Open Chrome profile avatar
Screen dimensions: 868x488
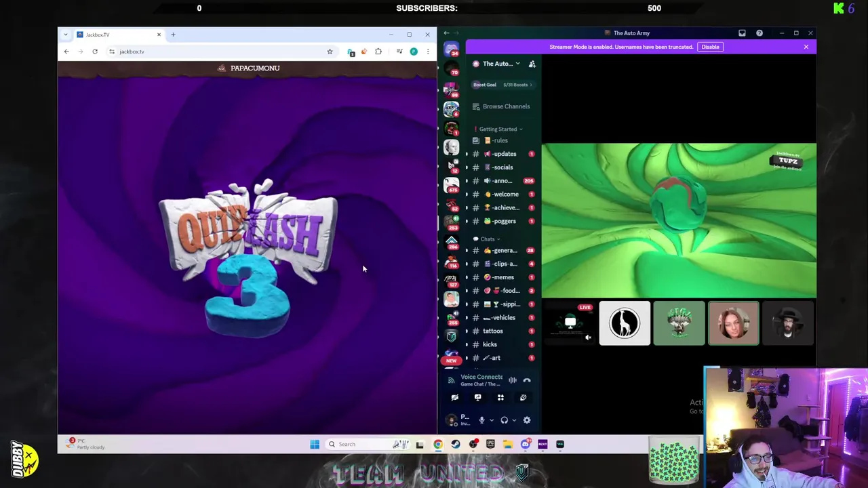coord(414,52)
